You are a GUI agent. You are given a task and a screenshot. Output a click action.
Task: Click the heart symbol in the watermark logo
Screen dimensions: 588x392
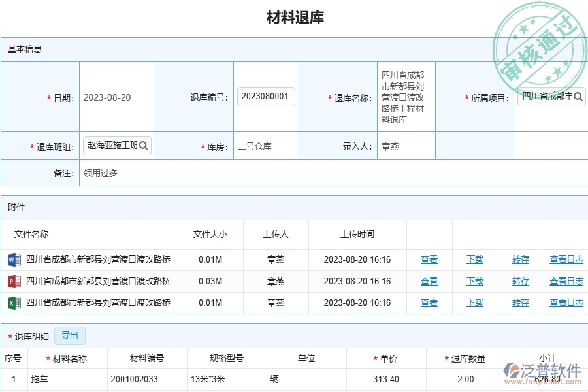point(513,369)
